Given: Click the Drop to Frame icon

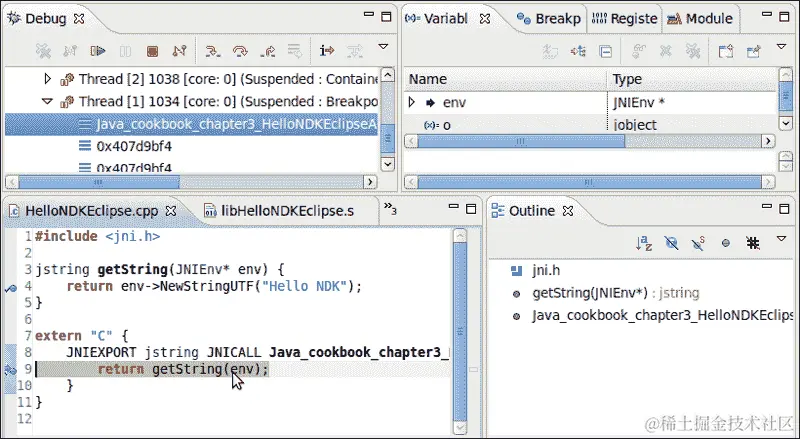Looking at the screenshot, I should tap(294, 51).
